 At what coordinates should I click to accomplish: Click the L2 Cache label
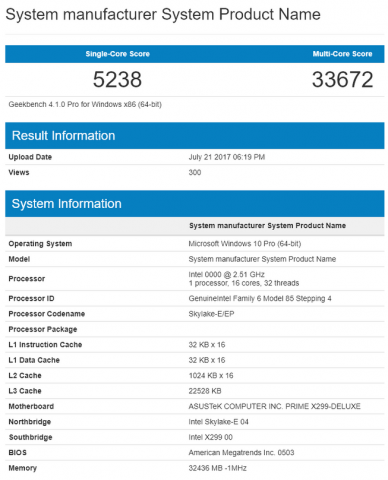click(x=25, y=375)
